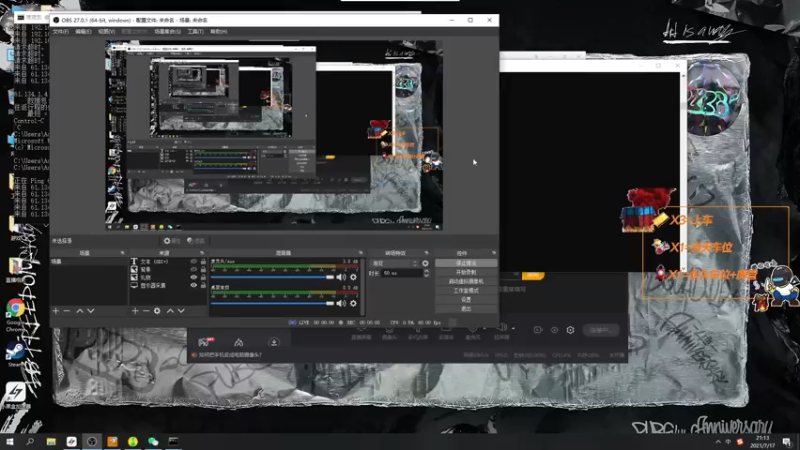Pop out the Controls dock panel
The image size is (800, 450).
pos(494,253)
